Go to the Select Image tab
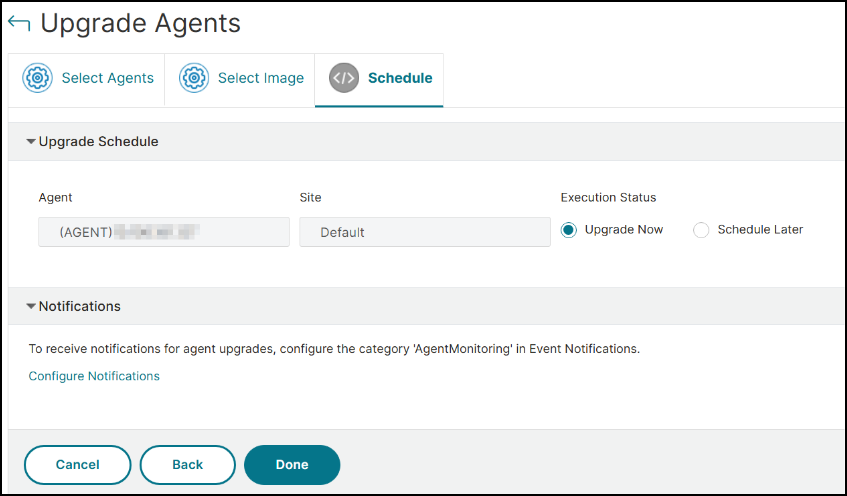Screen dimensions: 847x496 (x=260, y=78)
